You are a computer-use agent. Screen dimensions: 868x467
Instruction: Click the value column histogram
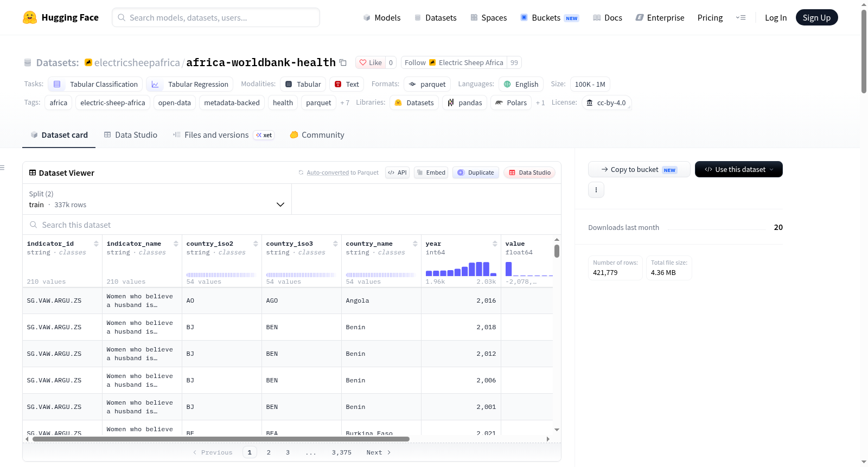pos(529,268)
